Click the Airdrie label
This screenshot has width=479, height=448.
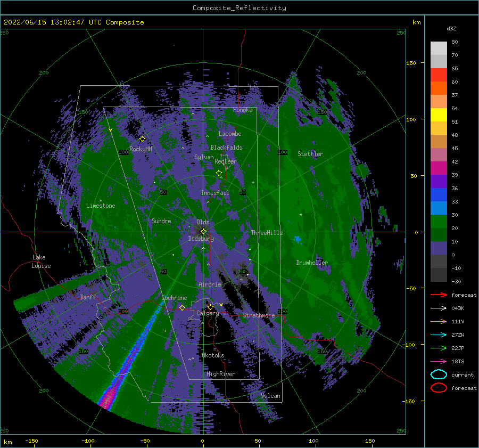tap(210, 284)
